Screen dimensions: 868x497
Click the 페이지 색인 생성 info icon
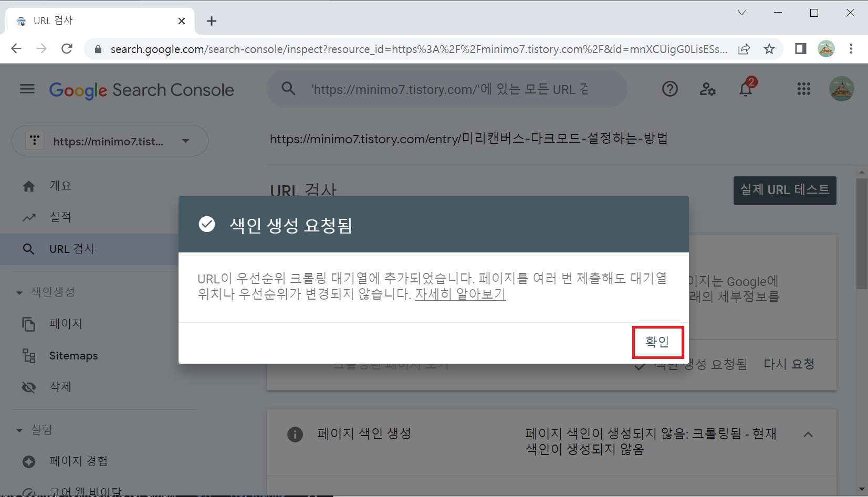295,435
